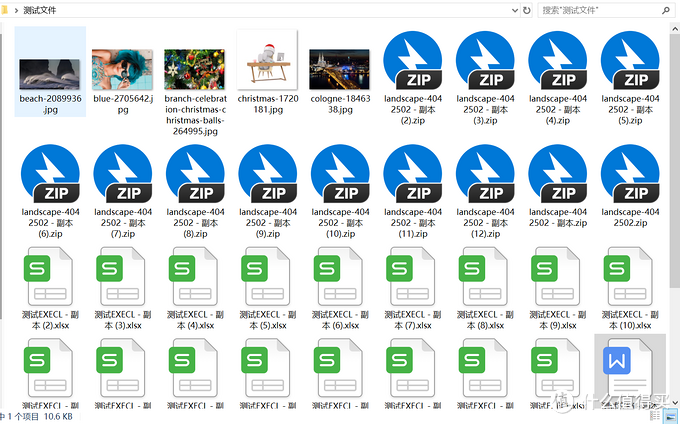Select landscape-4042502 - 副本 (2).zip archive icon

(x=412, y=60)
